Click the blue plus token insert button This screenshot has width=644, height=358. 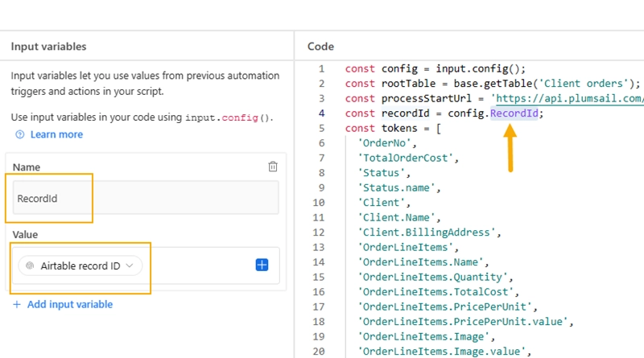(262, 265)
